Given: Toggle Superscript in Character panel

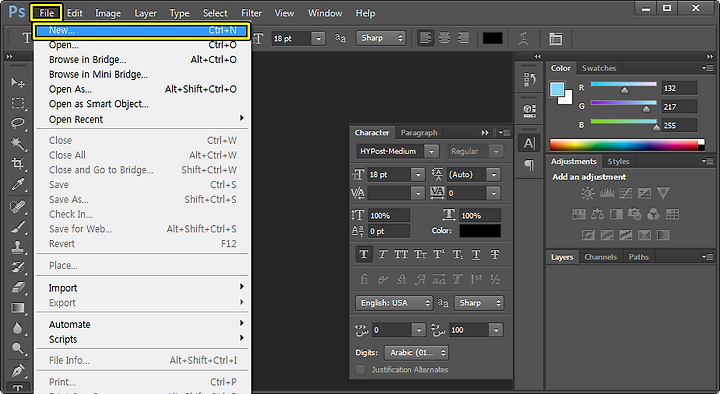Looking at the screenshot, I should click(x=439, y=254).
